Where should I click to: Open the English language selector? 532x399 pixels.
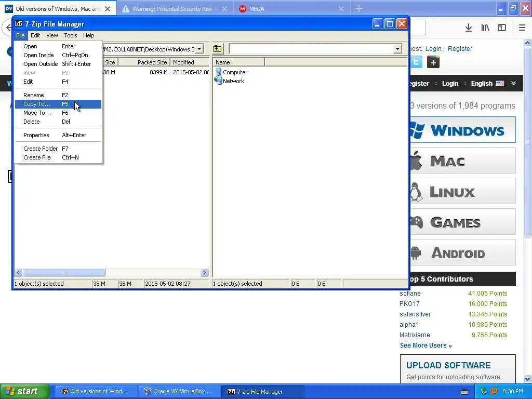point(482,84)
